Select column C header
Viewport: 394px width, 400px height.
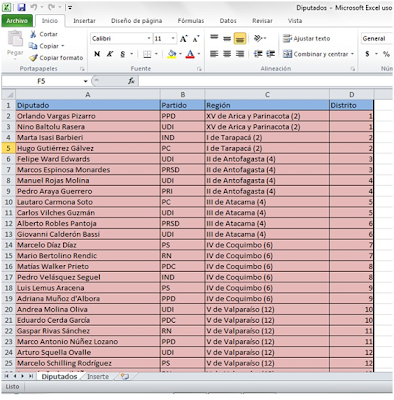267,95
